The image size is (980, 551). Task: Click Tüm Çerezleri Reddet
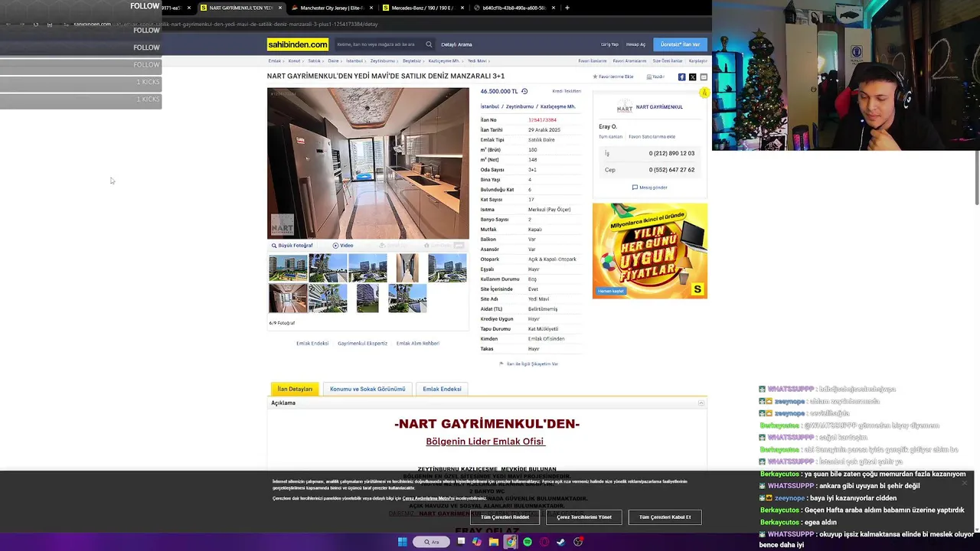[x=505, y=517]
